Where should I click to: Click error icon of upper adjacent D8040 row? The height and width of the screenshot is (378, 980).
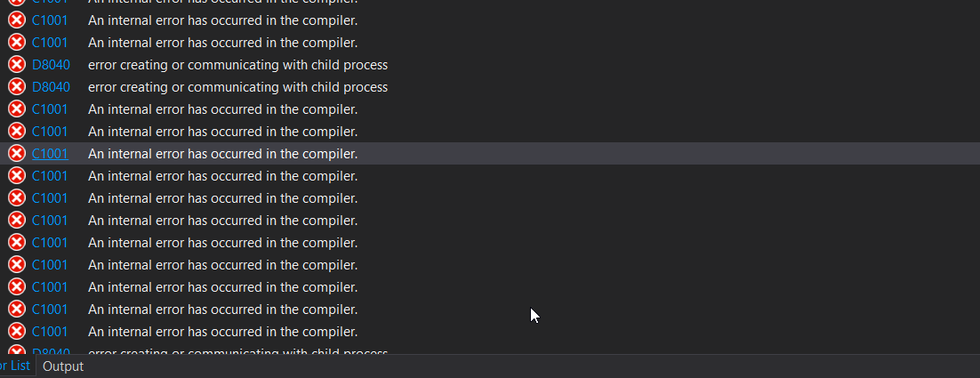coord(17,65)
